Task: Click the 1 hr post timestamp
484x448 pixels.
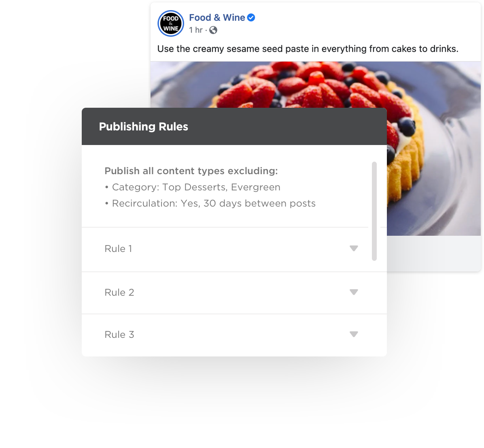Action: coord(196,30)
